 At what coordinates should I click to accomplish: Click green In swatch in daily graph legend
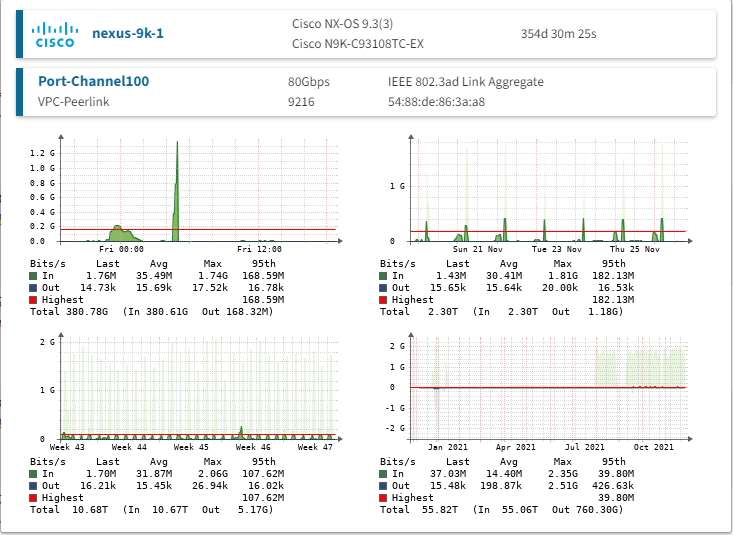click(x=33, y=276)
